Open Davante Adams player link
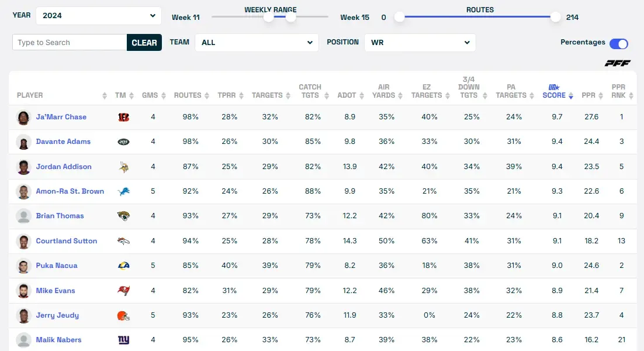Screen dimensions: 644x351 63,142
